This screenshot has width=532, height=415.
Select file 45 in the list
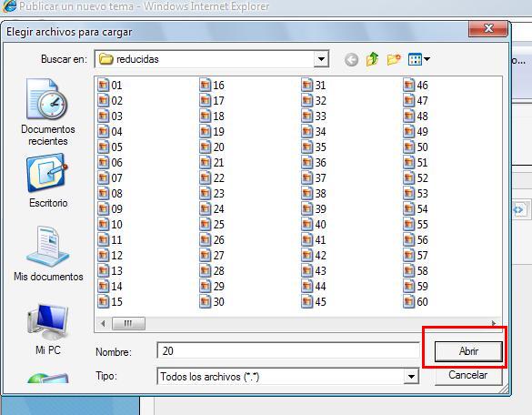click(x=314, y=301)
